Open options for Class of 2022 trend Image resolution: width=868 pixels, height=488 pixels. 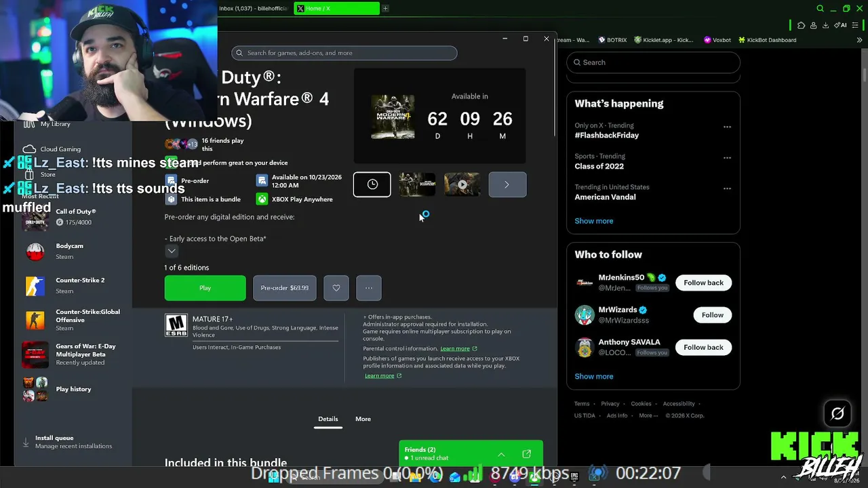coord(727,158)
